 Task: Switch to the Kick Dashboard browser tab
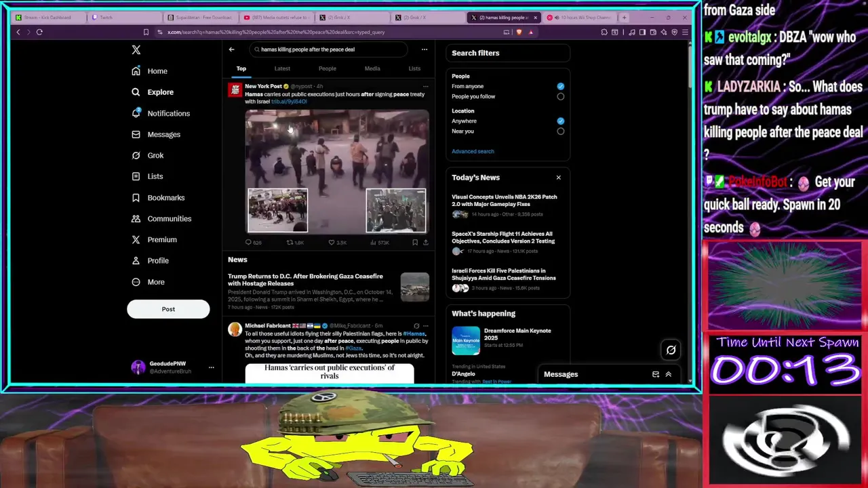pyautogui.click(x=50, y=18)
